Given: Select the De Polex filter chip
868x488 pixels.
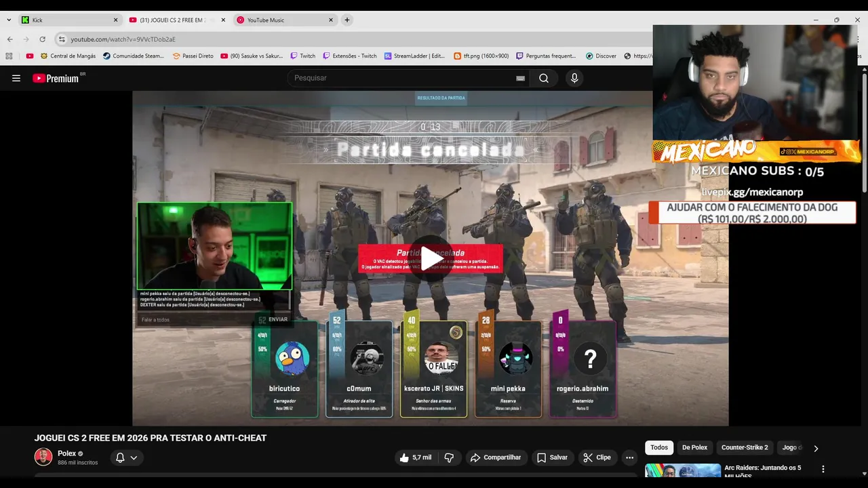Looking at the screenshot, I should pyautogui.click(x=694, y=447).
